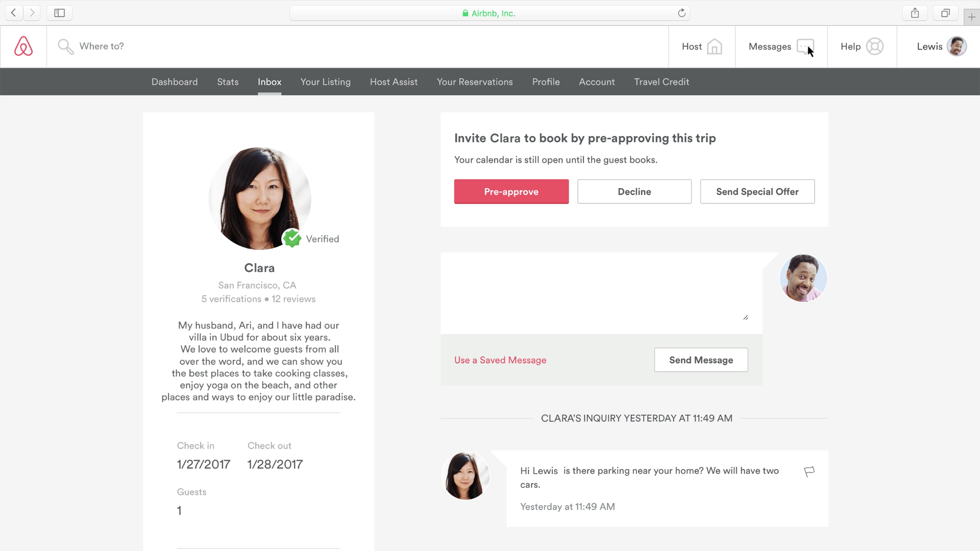The image size is (980, 551).
Task: Open Use a Saved Message link
Action: tap(500, 360)
